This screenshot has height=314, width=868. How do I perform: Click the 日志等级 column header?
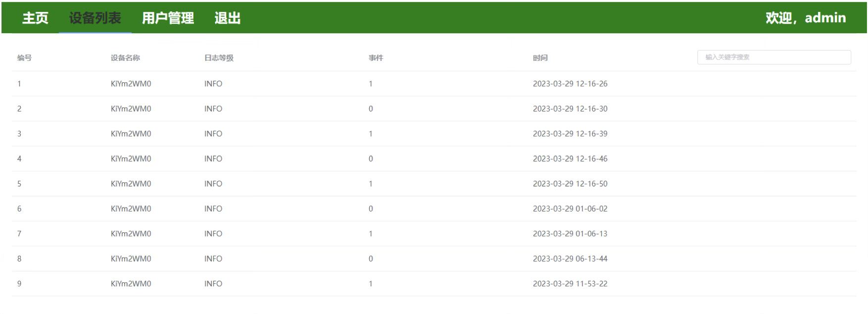point(219,58)
